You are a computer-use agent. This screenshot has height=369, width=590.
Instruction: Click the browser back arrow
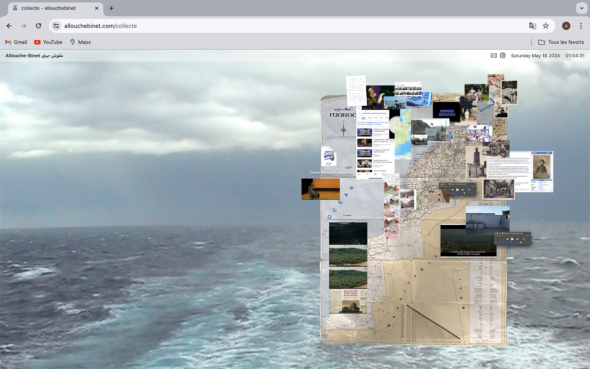click(9, 26)
